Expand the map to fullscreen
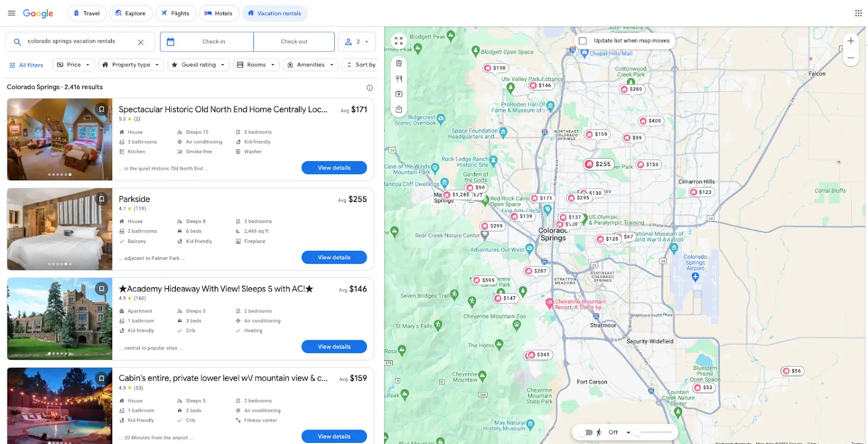868x444 pixels. pyautogui.click(x=399, y=41)
